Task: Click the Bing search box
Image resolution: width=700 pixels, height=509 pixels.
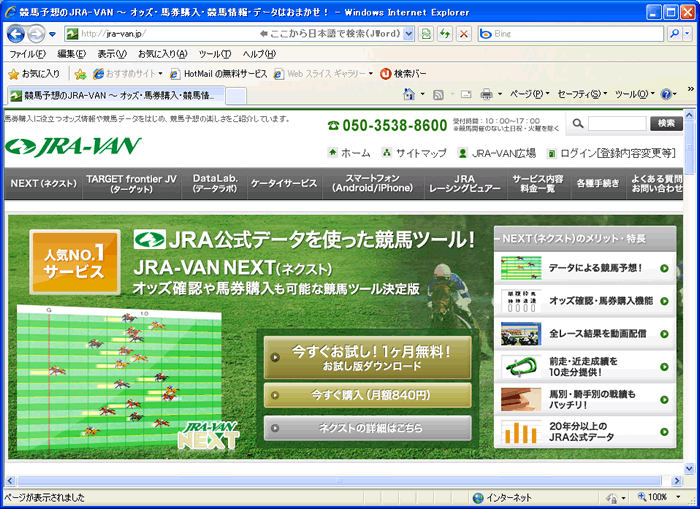Action: [571, 33]
